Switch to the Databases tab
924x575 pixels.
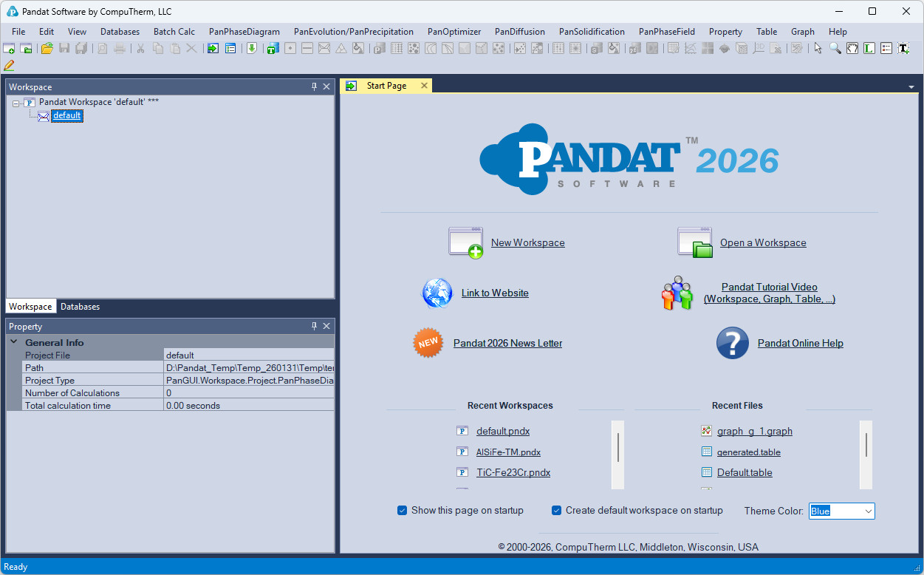coord(80,307)
